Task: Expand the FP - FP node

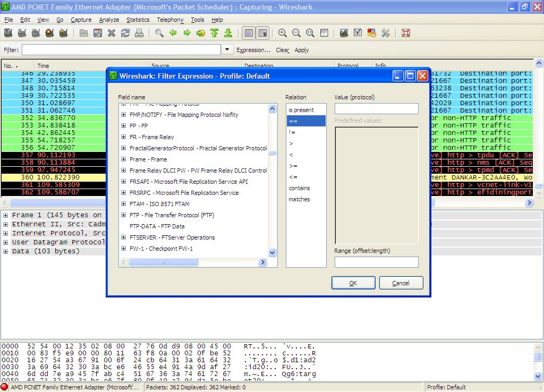Action: pyautogui.click(x=123, y=125)
